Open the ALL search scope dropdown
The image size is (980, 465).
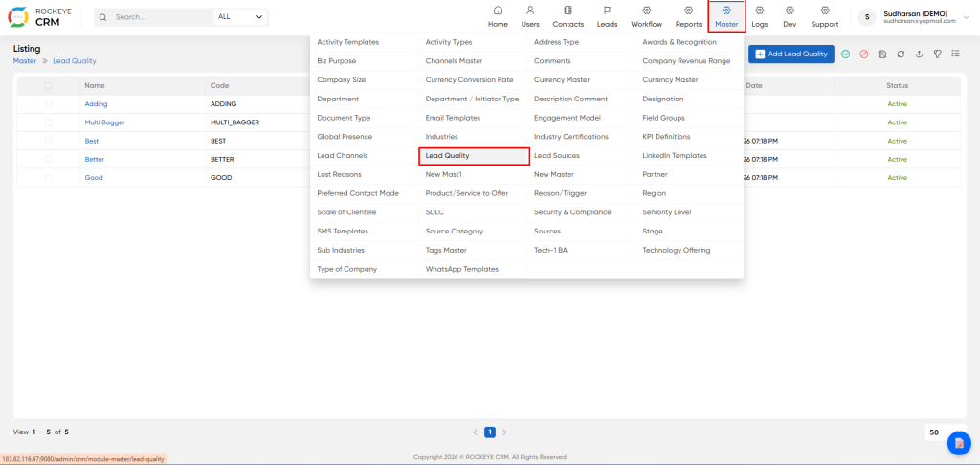point(240,17)
